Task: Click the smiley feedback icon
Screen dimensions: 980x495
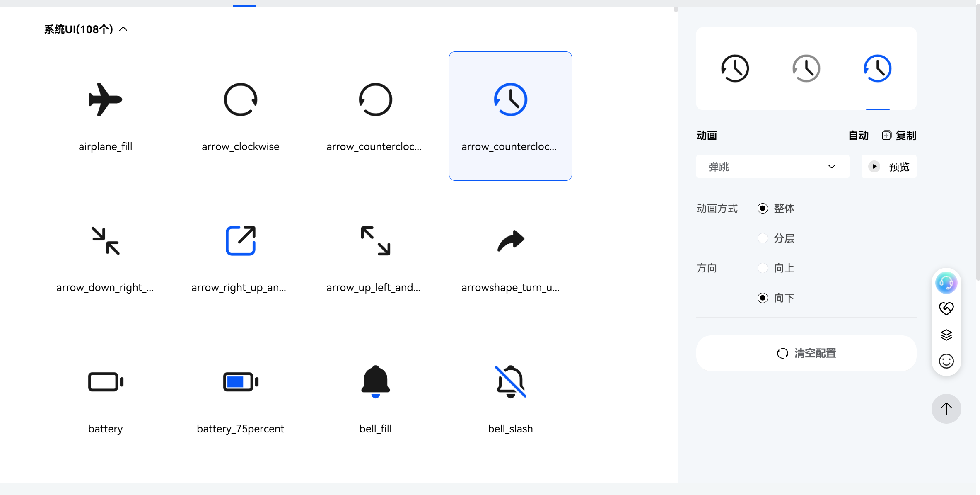Action: (946, 361)
